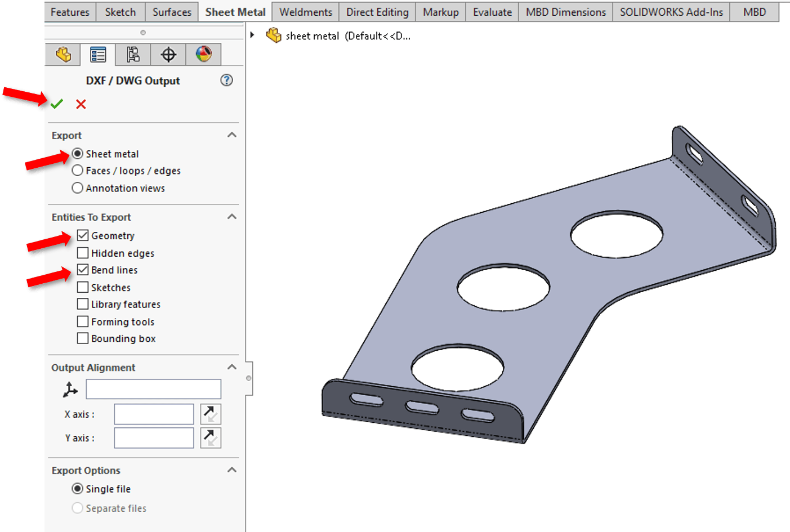Open the PropertyManager tab icon

(x=97, y=54)
